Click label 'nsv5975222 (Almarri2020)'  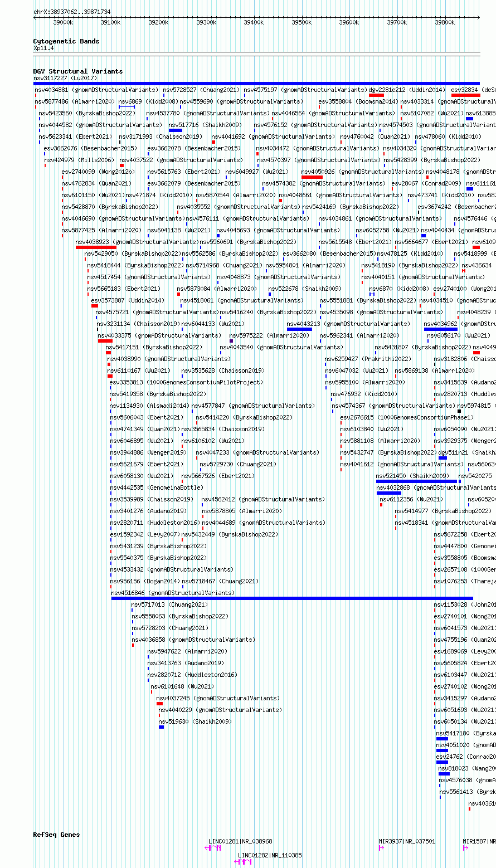pyautogui.click(x=269, y=335)
